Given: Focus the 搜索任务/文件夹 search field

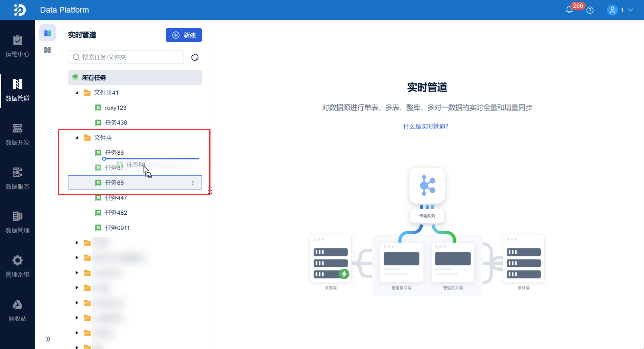Looking at the screenshot, I should click(x=126, y=57).
